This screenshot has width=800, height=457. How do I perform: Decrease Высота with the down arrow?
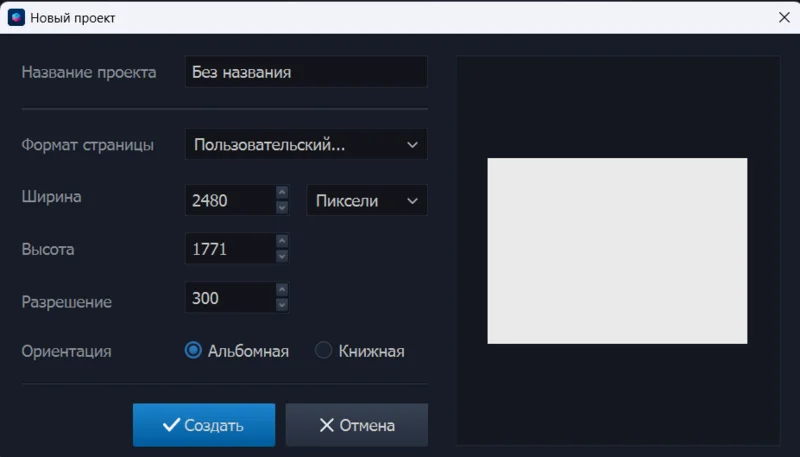pyautogui.click(x=282, y=256)
